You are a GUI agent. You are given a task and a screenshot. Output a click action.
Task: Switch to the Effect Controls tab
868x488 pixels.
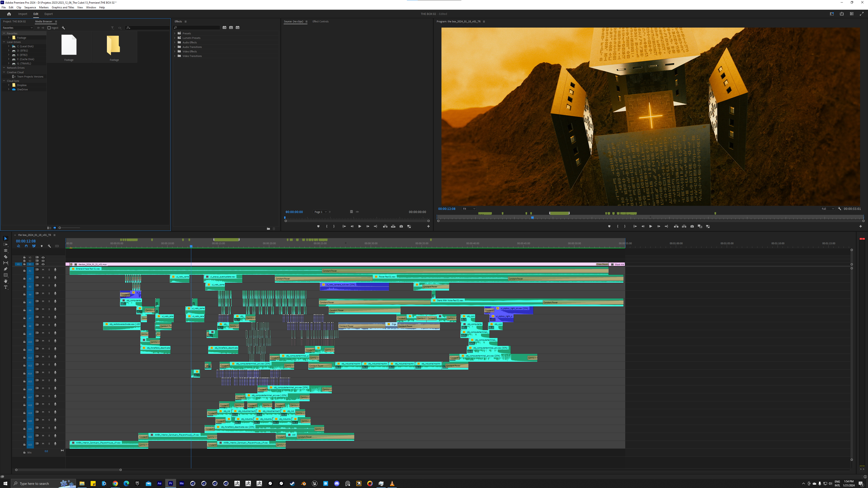320,21
